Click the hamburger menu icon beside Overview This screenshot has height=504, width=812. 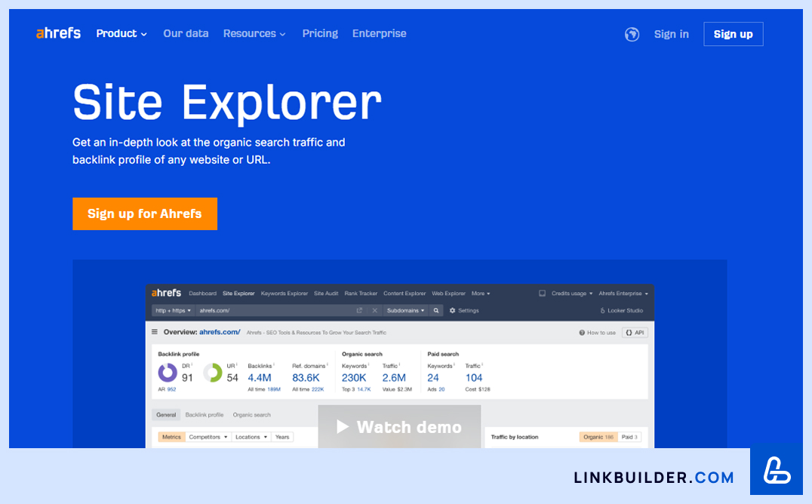point(154,332)
